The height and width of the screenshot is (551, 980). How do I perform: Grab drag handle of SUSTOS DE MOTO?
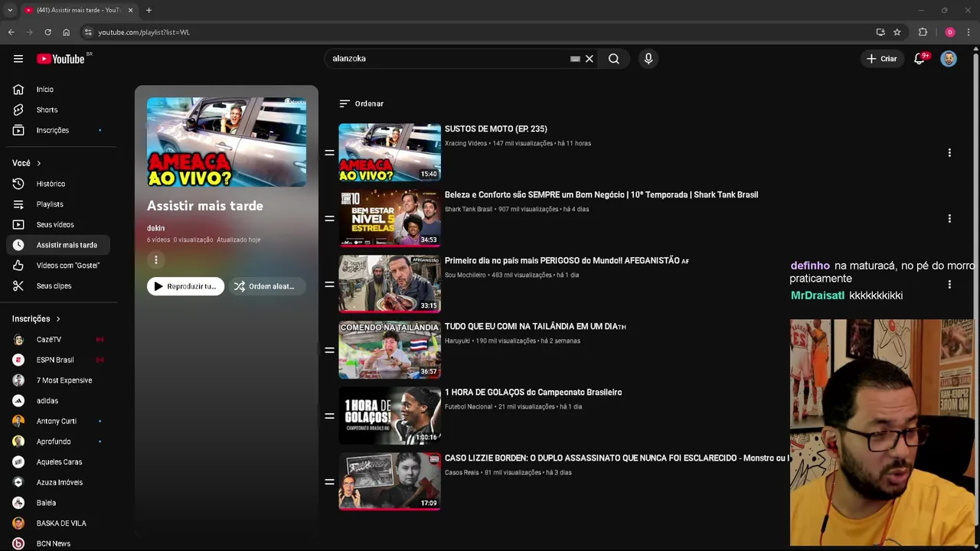click(x=329, y=153)
